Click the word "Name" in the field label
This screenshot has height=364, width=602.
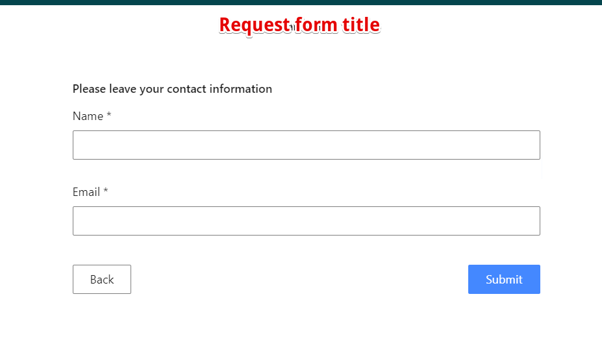88,116
